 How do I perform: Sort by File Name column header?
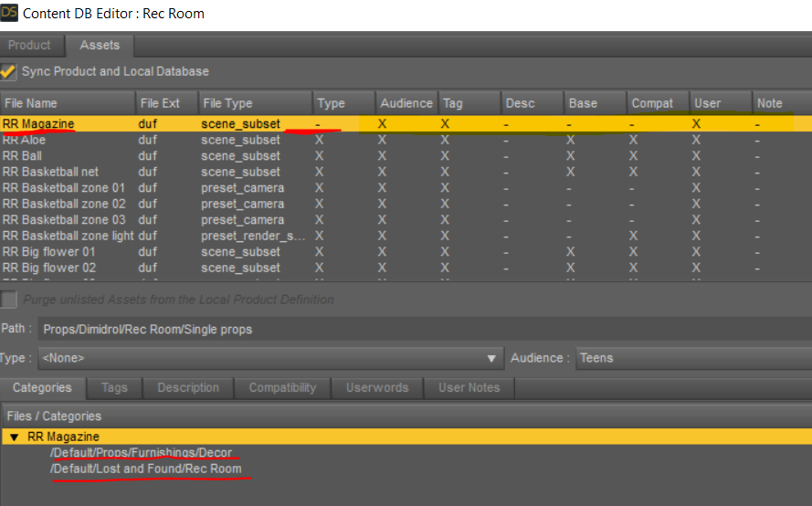[68, 103]
